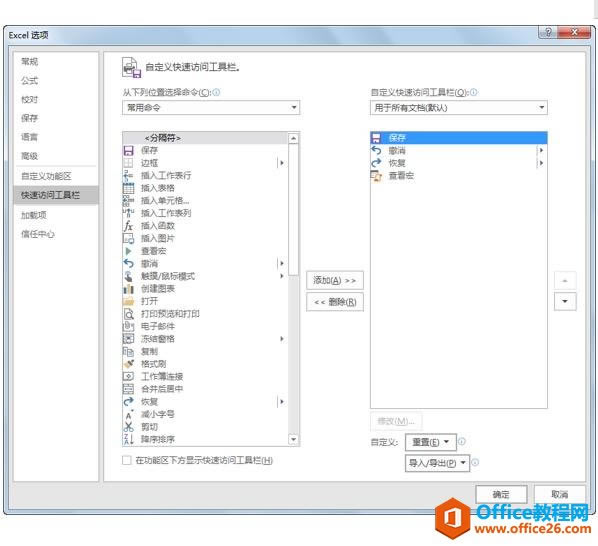Click the Format Painter icon
This screenshot has height=546, width=598.
129,364
